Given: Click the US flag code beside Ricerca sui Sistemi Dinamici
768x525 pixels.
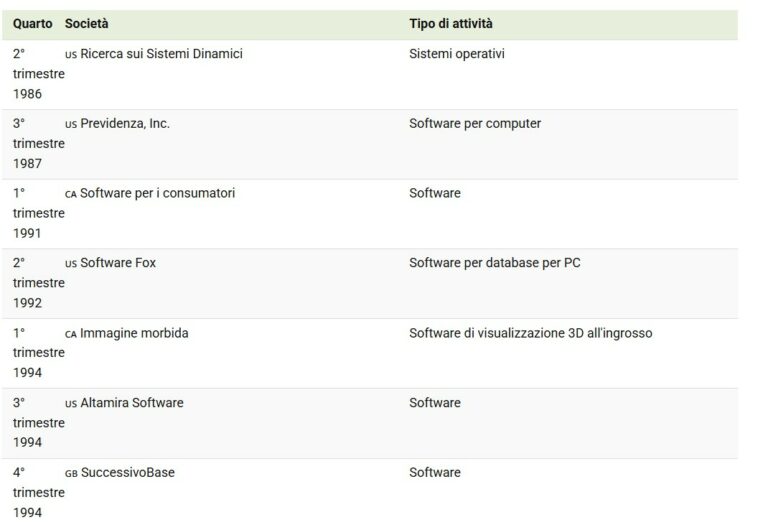Looking at the screenshot, I should pos(71,55).
